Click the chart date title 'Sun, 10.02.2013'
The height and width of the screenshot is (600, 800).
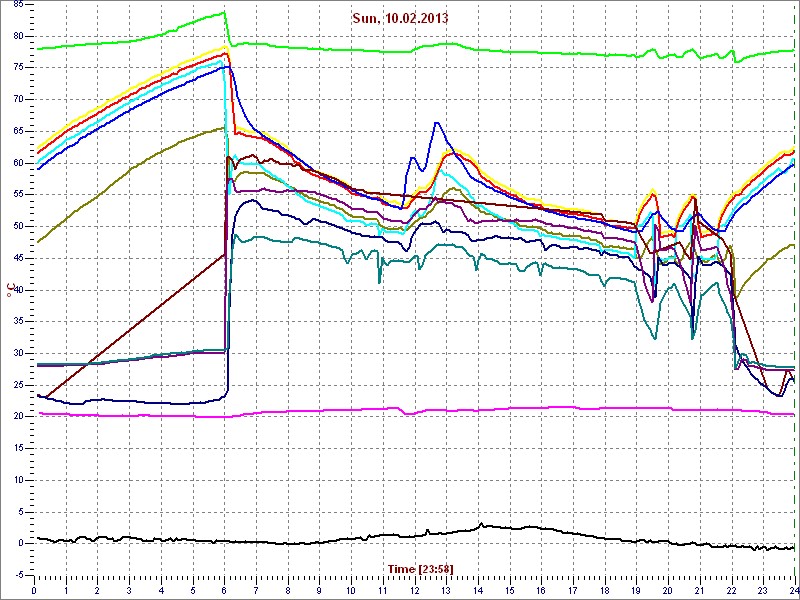pos(400,18)
